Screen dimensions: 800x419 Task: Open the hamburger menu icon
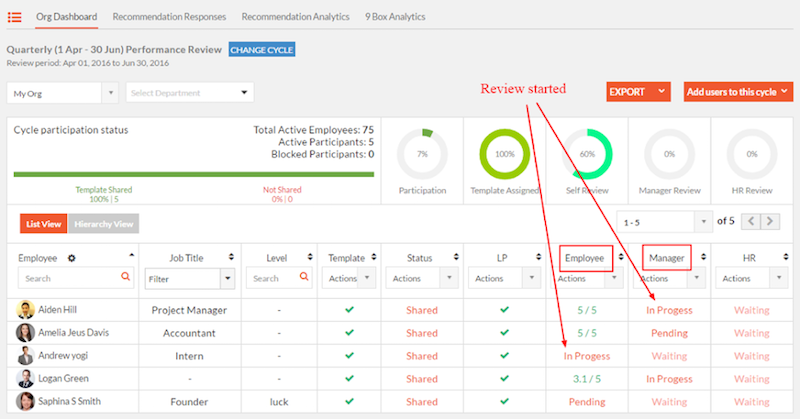pyautogui.click(x=15, y=17)
